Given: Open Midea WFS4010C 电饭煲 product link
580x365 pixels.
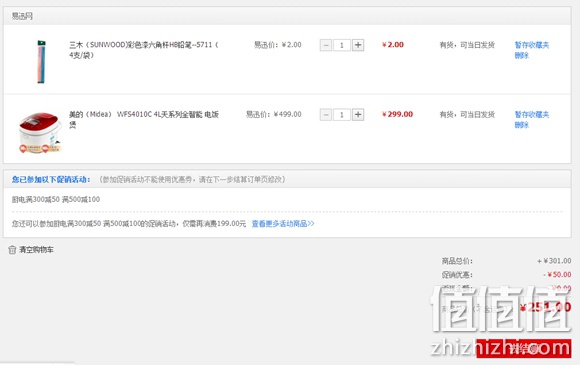Looking at the screenshot, I should coord(144,119).
